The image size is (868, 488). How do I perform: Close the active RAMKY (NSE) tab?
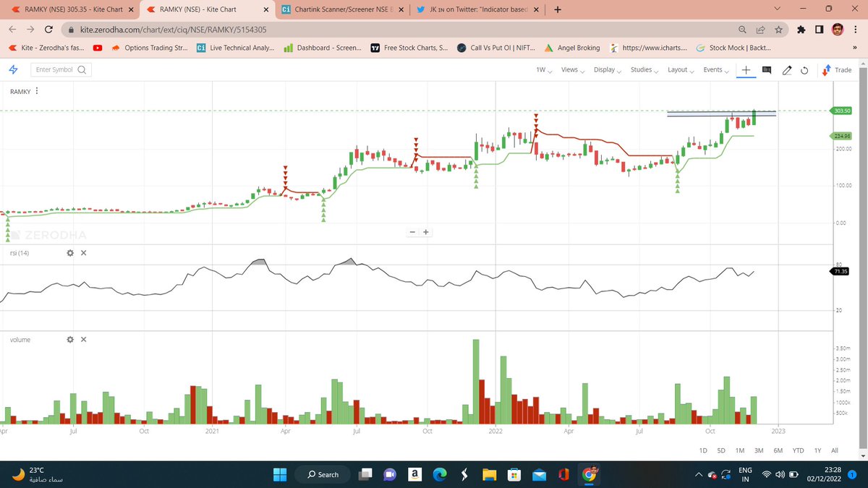coord(265,10)
